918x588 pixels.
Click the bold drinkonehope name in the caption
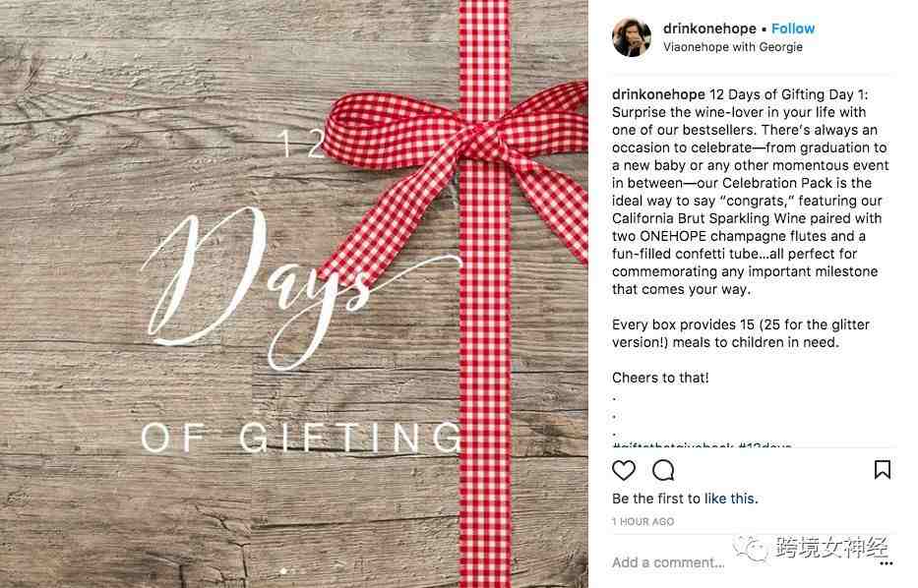click(x=658, y=94)
